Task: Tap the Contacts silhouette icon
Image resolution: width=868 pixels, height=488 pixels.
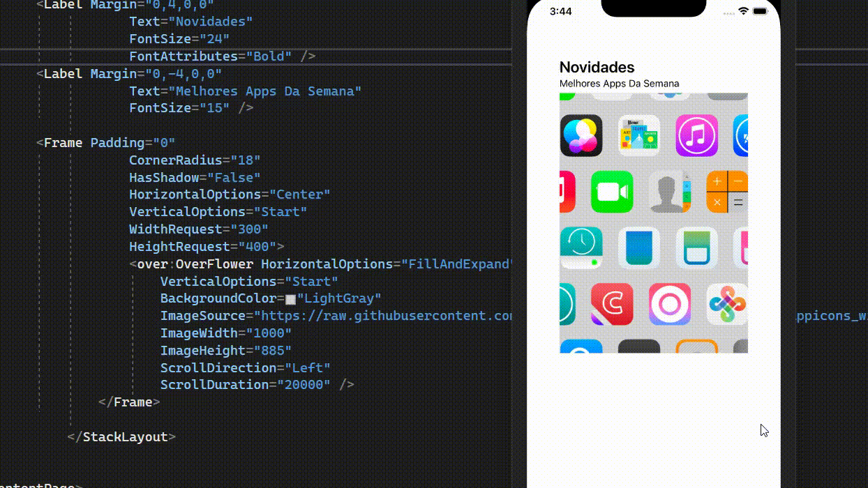Action: (x=670, y=192)
